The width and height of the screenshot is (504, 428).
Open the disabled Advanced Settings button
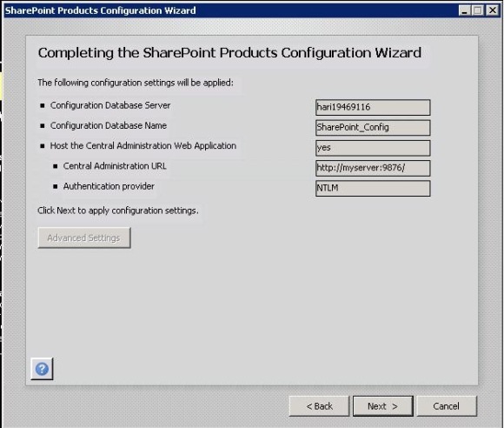84,237
